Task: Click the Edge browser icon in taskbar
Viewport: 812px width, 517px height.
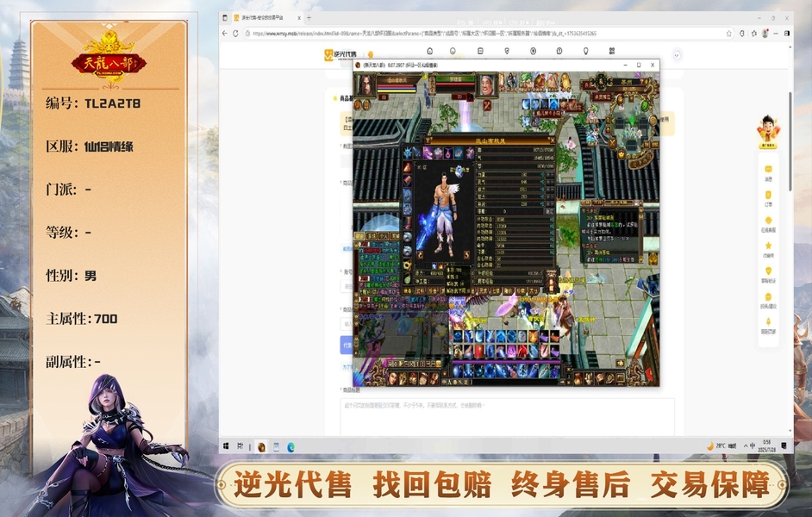Action: coord(291,446)
